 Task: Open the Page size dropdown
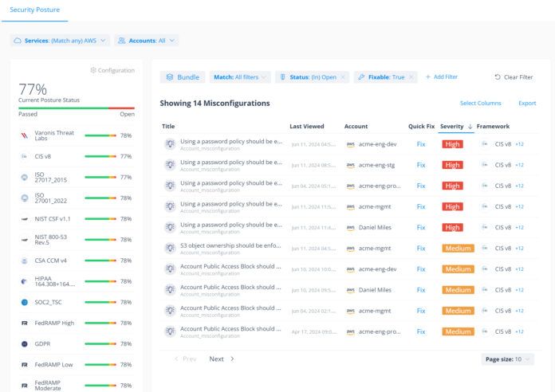pyautogui.click(x=508, y=359)
